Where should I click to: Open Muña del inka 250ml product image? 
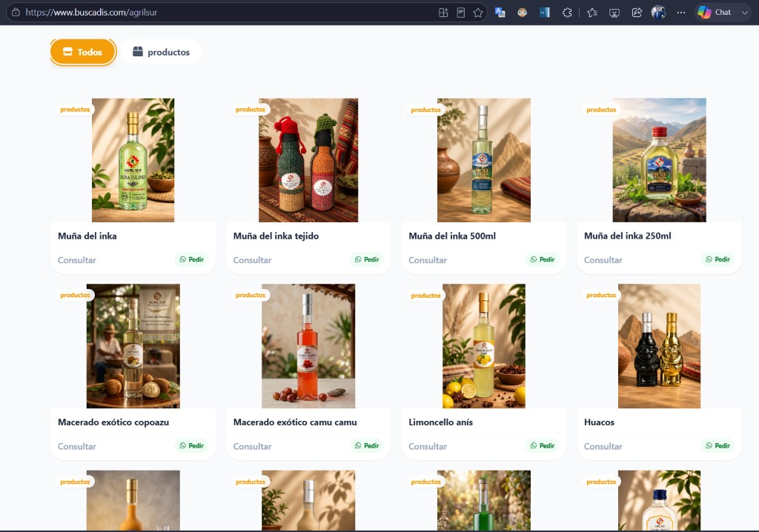pos(659,160)
